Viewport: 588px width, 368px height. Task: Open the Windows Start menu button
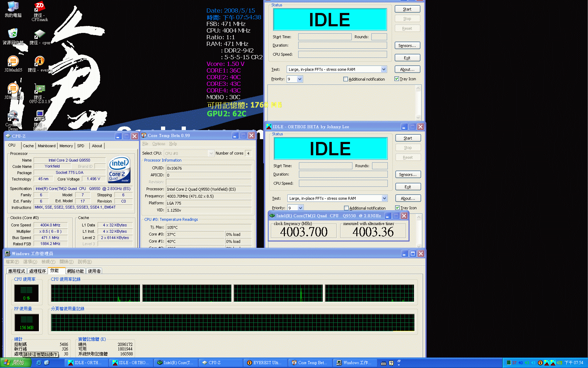tap(16, 363)
